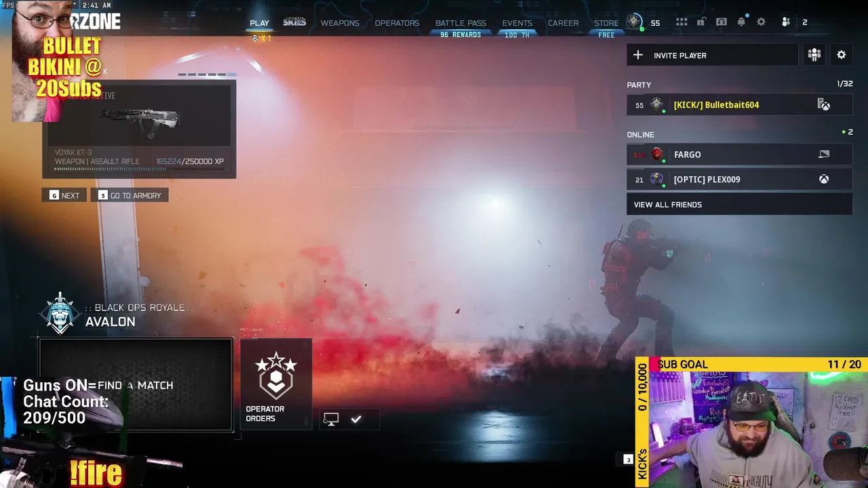Select online friend [OPTIC] PLEX009

[x=739, y=180]
